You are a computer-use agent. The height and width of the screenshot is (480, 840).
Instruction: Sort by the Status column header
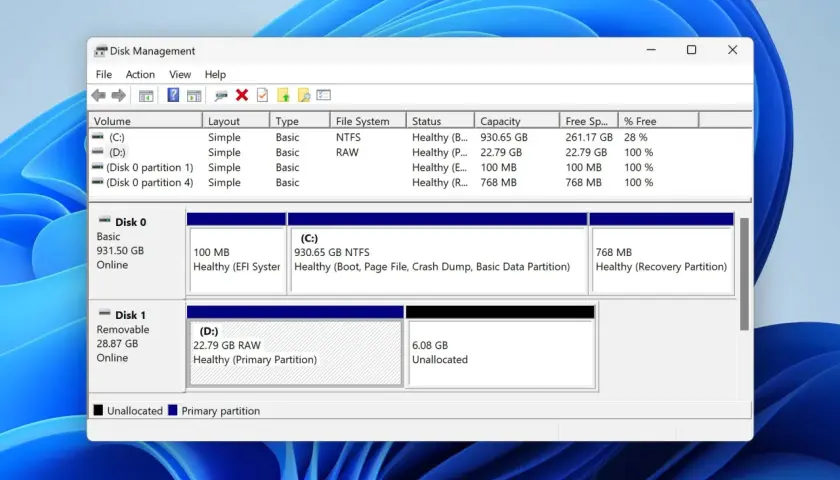[440, 121]
